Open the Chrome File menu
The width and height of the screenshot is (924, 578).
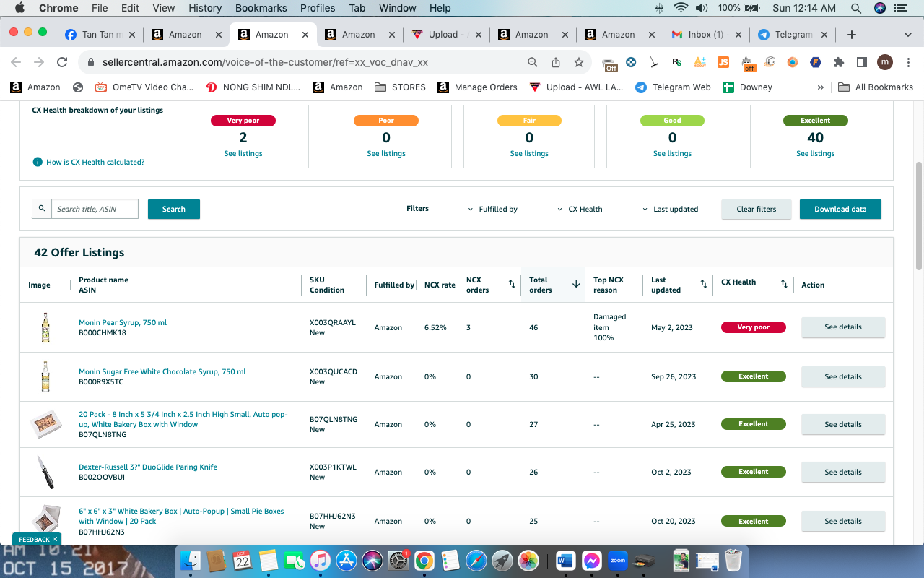(100, 8)
